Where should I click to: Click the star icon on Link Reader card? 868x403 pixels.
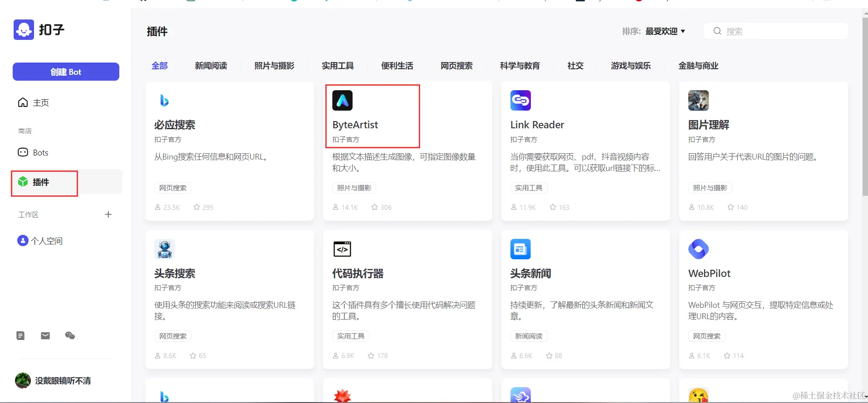(553, 207)
